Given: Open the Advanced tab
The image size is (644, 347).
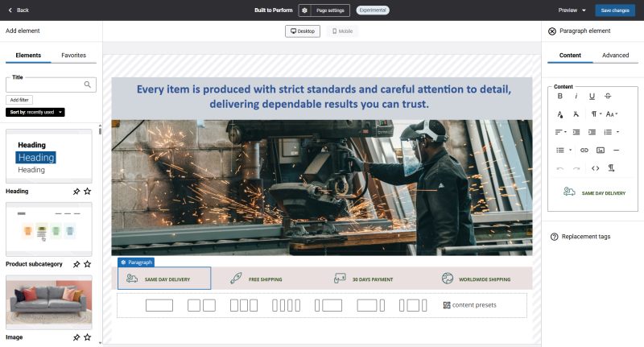Looking at the screenshot, I should pos(615,55).
